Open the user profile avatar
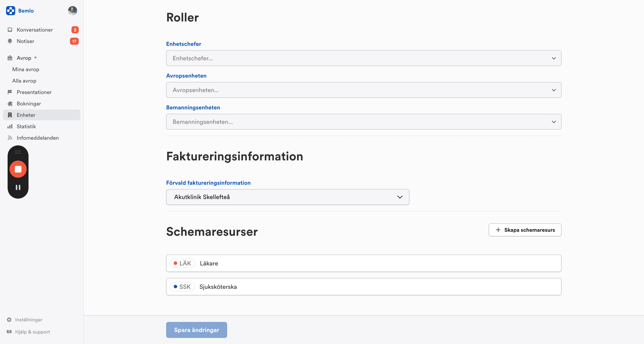This screenshot has height=344, width=644. tap(72, 10)
